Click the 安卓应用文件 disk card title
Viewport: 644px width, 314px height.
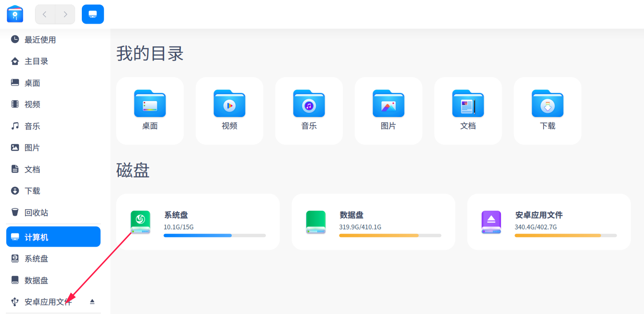[x=539, y=215]
